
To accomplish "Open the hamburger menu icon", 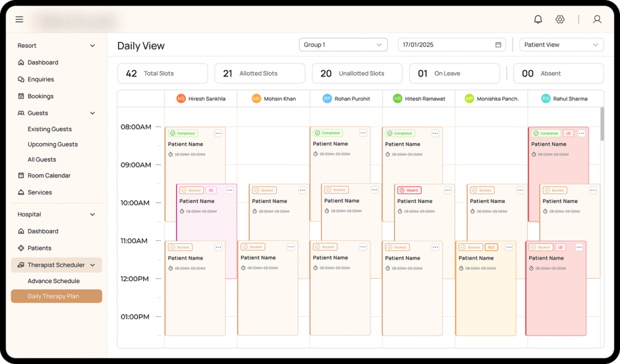I will 19,19.
